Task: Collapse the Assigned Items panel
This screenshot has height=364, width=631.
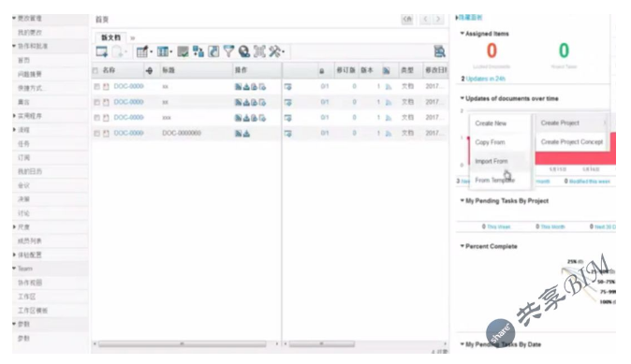Action: pos(462,34)
